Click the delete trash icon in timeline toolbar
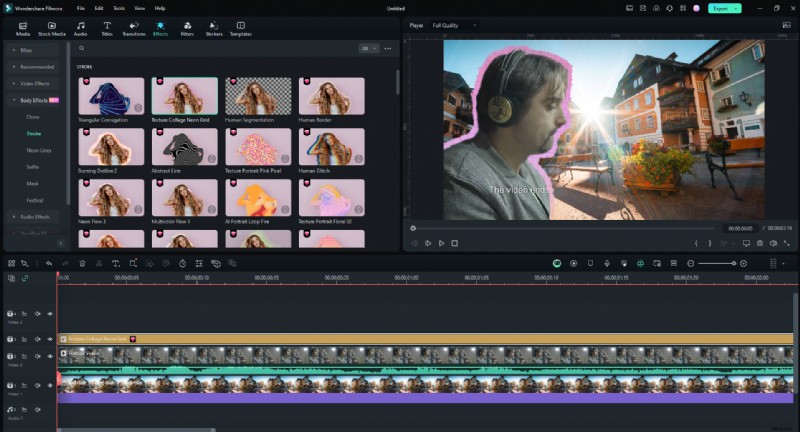 tap(82, 263)
